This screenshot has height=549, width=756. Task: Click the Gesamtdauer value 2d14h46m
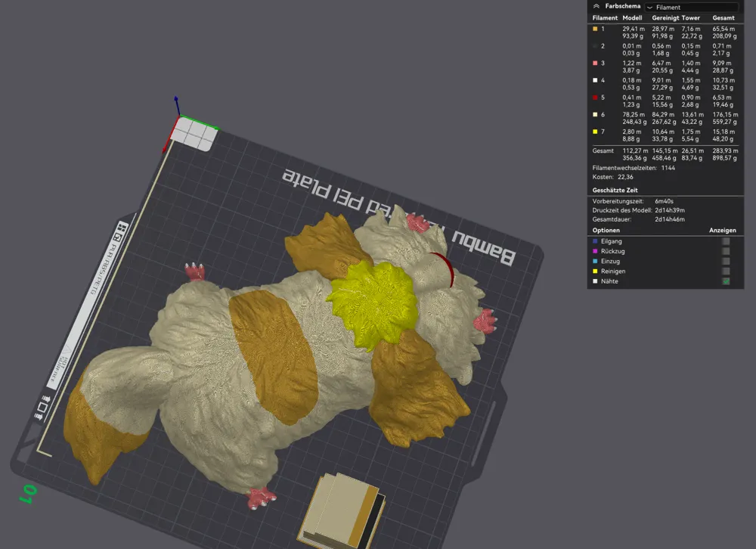tap(670, 219)
